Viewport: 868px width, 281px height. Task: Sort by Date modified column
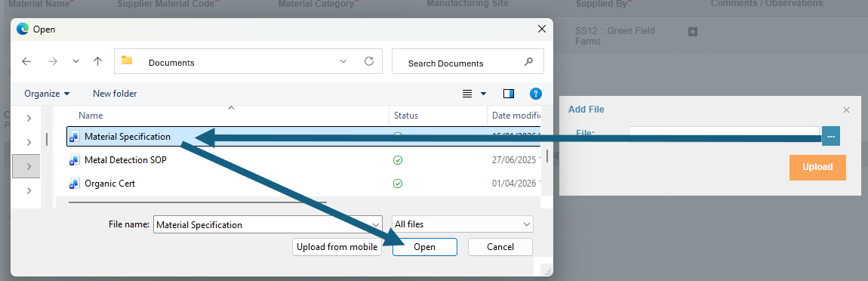[x=516, y=116]
